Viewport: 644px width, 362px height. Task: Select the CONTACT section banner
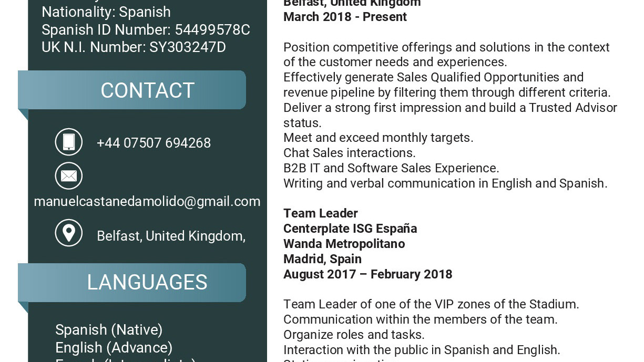click(132, 90)
